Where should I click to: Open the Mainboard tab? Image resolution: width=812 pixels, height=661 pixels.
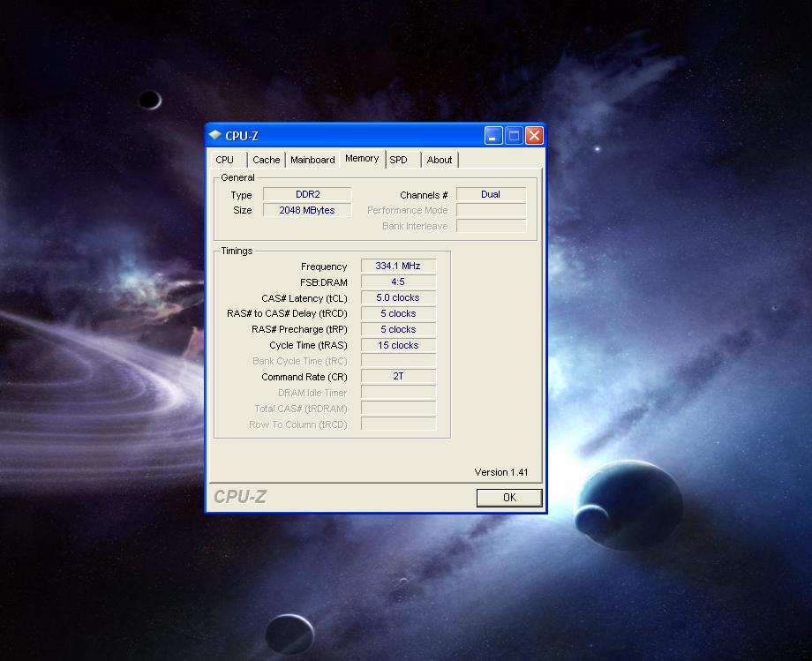(312, 160)
